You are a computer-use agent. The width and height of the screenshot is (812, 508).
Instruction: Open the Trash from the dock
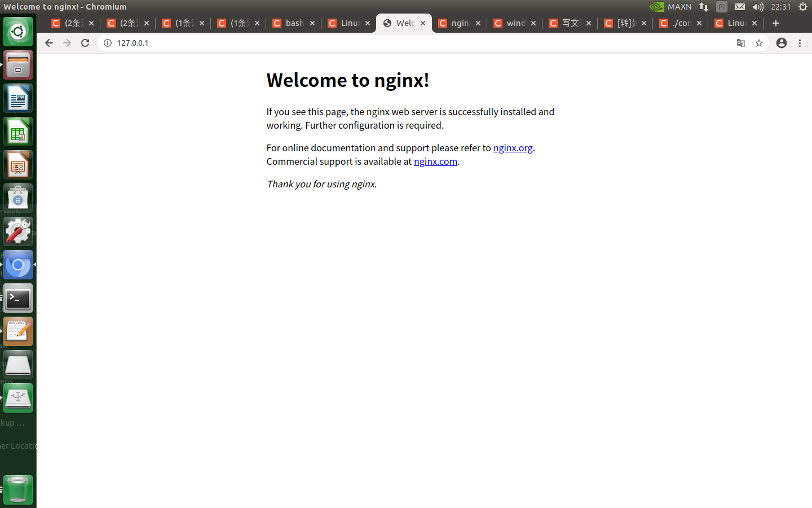pyautogui.click(x=17, y=490)
